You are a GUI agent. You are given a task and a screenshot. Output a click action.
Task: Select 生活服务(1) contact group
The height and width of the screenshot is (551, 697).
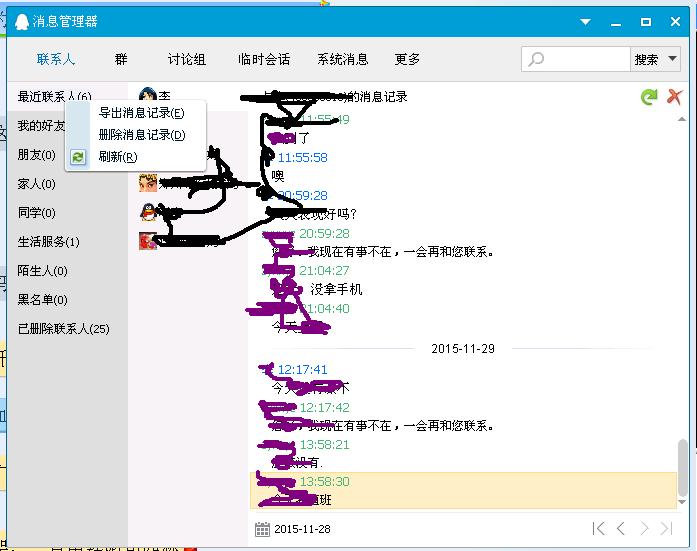pyautogui.click(x=48, y=242)
